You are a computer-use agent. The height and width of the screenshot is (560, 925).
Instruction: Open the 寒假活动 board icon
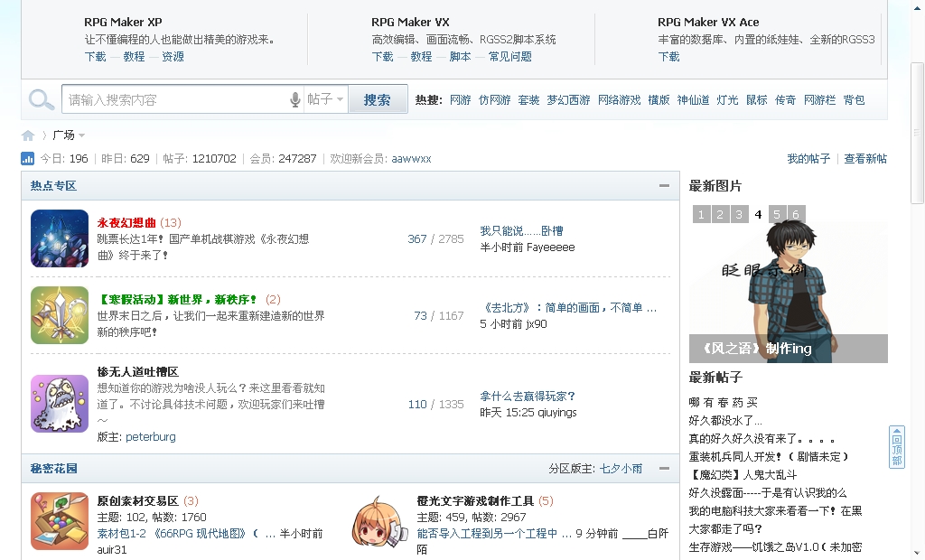tap(60, 315)
